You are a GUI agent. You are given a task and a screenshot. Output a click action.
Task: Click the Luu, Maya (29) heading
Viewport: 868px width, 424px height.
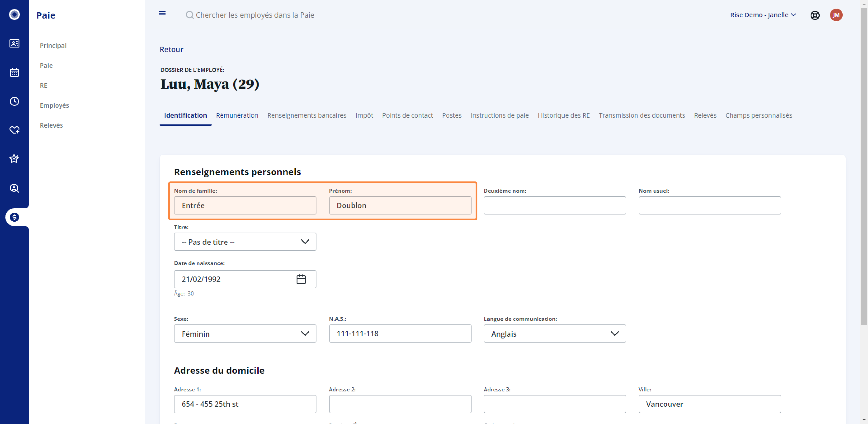click(x=210, y=84)
